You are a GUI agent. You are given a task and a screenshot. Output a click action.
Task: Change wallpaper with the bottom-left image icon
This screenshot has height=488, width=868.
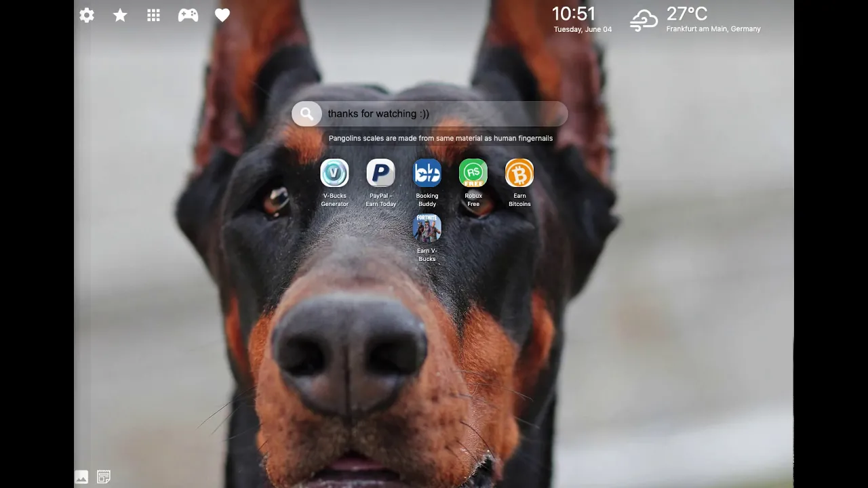point(81,477)
